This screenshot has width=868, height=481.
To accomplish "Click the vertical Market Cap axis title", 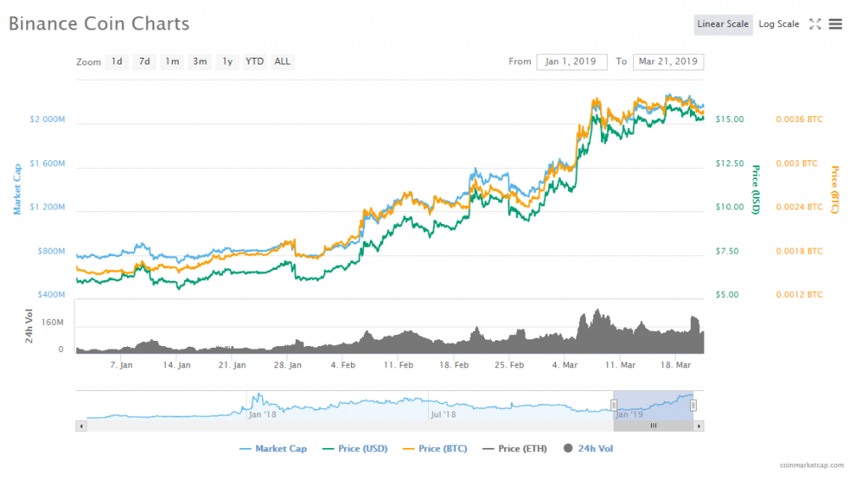I will [x=17, y=189].
